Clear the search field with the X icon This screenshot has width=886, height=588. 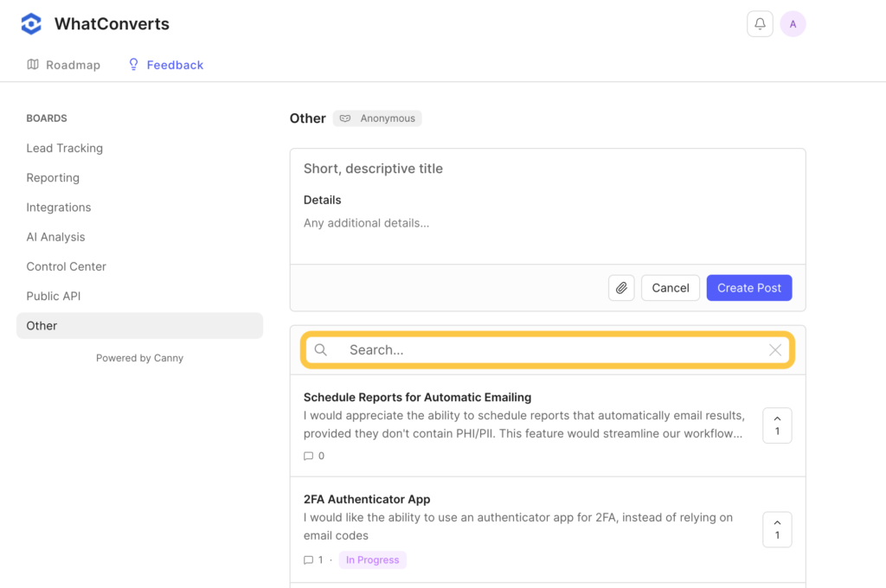pyautogui.click(x=775, y=349)
